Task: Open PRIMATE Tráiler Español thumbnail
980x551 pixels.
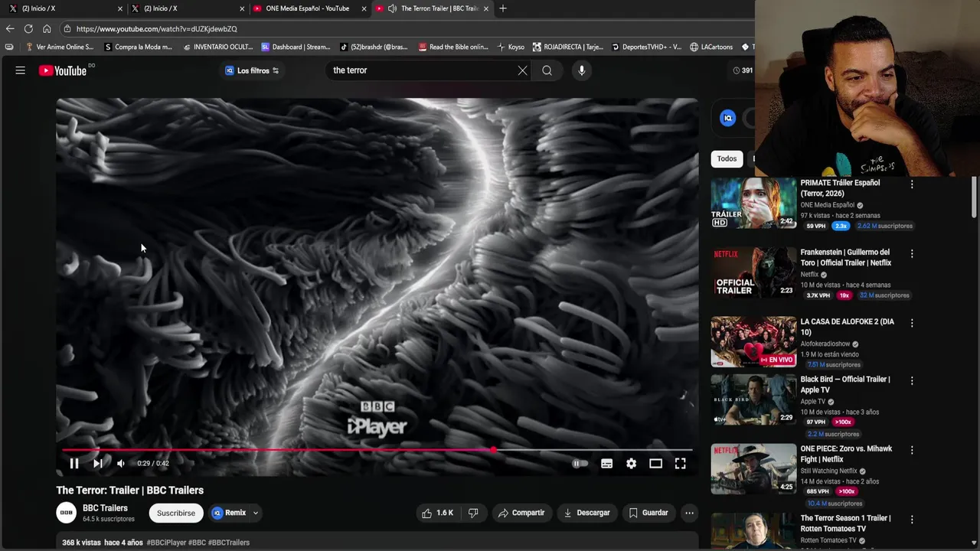Action: (753, 203)
